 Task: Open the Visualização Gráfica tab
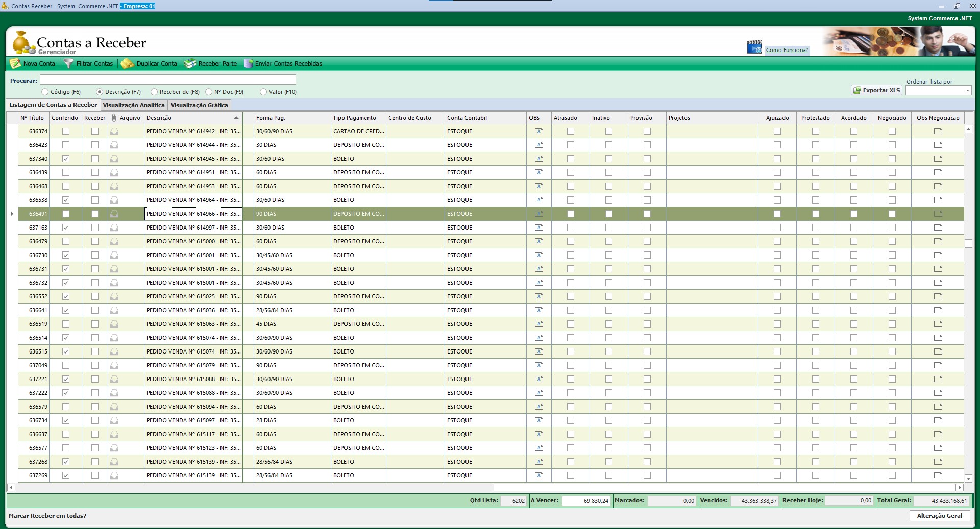(199, 105)
